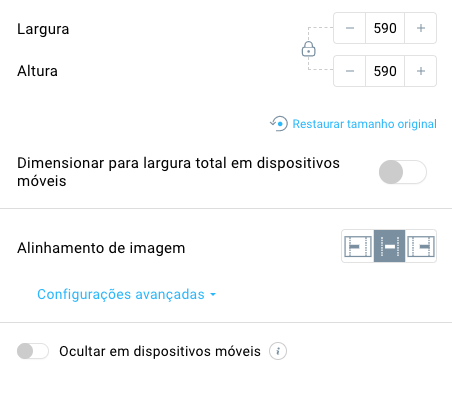Viewport: 452px width, 393px height.
Task: Increase Altura with the plus button
Action: pos(421,71)
